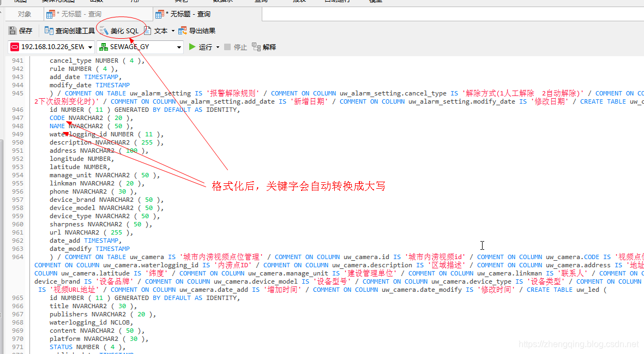This screenshot has height=354, width=644.
Task: Click the 'title NVARCHAR2 ( 30 ),' line
Action: [x=93, y=307]
